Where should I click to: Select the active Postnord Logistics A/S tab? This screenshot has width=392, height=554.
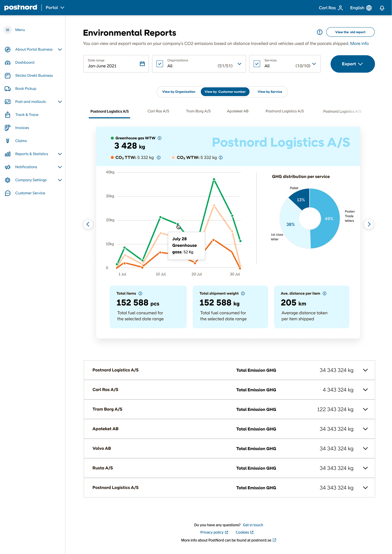click(x=109, y=111)
